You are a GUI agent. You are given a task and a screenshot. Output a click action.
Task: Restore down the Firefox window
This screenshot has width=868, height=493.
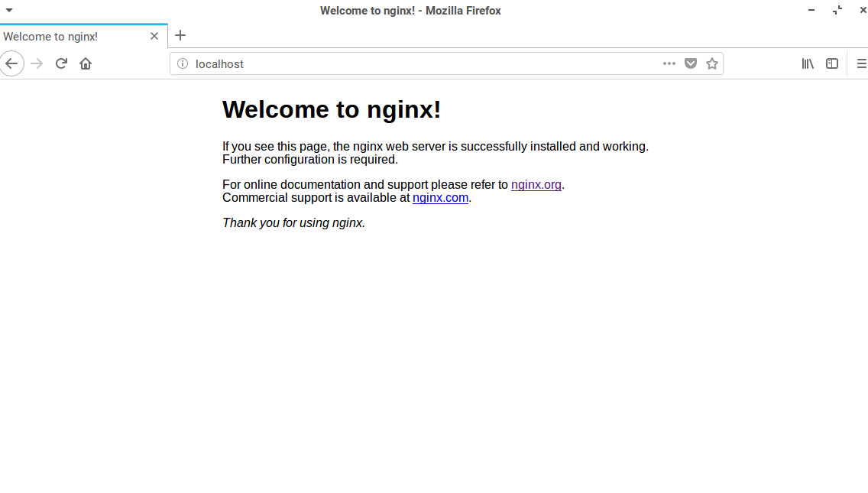tap(837, 10)
